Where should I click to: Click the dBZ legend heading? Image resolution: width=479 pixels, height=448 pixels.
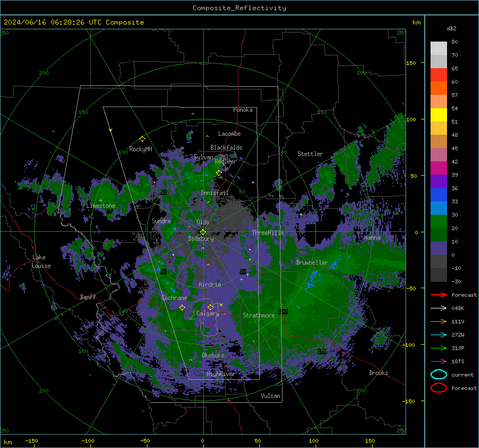coord(451,28)
